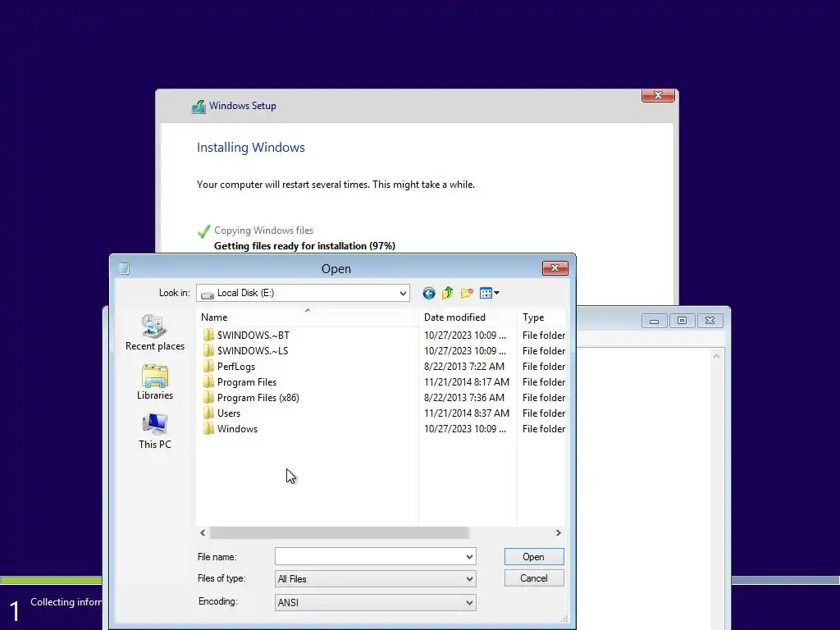Click the file list scroll right arrow

[558, 532]
